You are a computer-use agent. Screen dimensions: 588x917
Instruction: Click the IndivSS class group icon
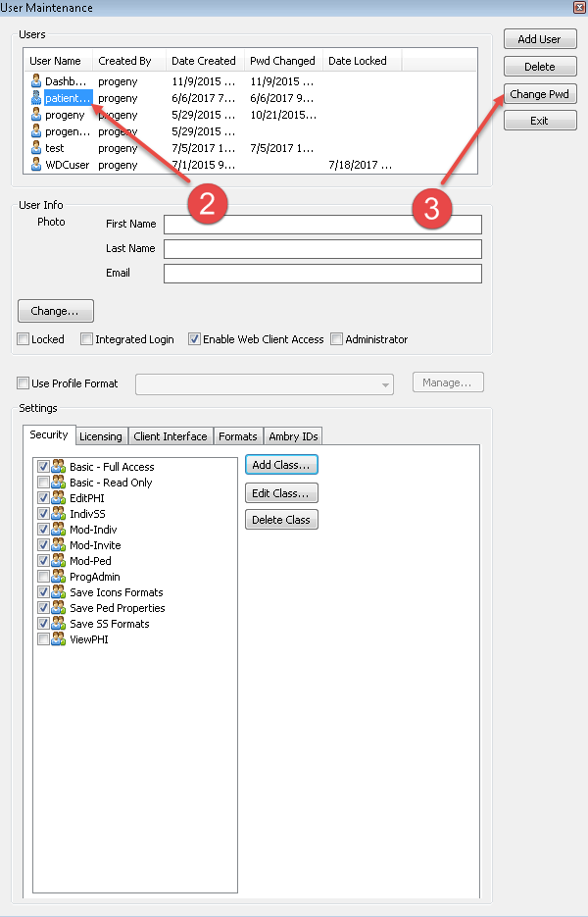pos(59,514)
